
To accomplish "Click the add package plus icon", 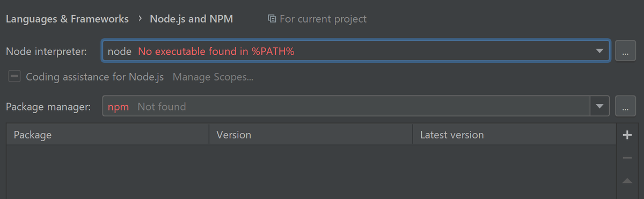I will pyautogui.click(x=627, y=135).
